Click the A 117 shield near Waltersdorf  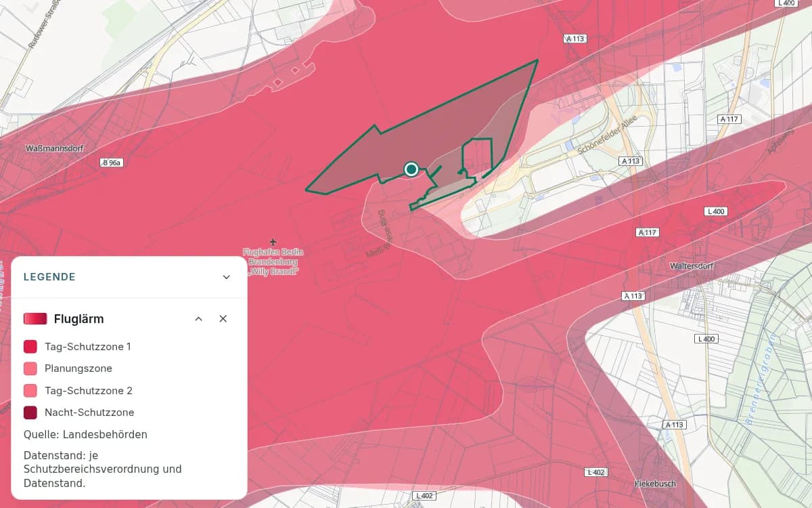pyautogui.click(x=647, y=232)
